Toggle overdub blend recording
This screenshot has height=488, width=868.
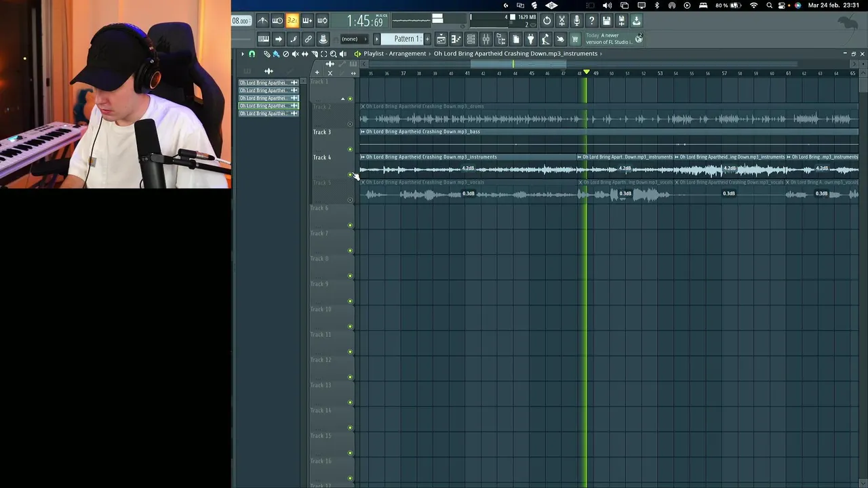(x=307, y=21)
